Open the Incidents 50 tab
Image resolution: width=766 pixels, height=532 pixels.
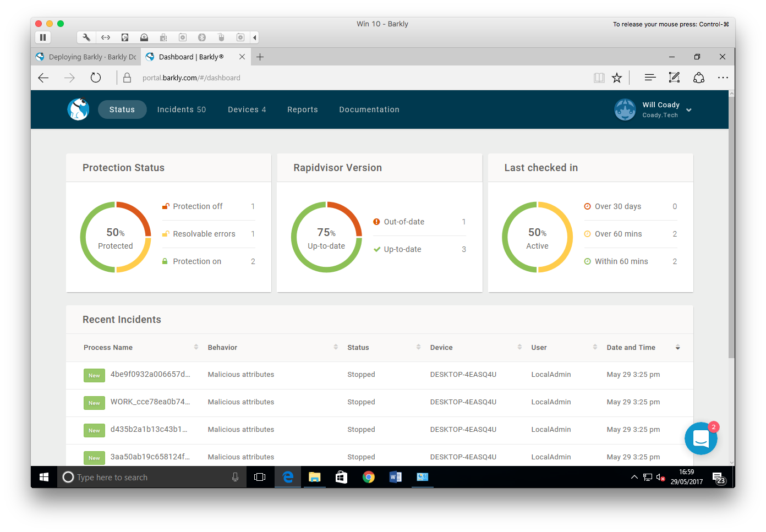[182, 109]
